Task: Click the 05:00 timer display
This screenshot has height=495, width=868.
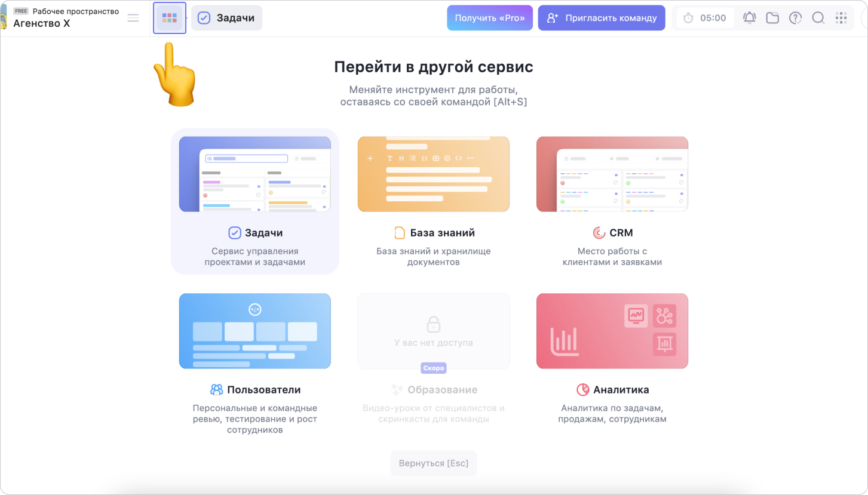Action: [713, 18]
